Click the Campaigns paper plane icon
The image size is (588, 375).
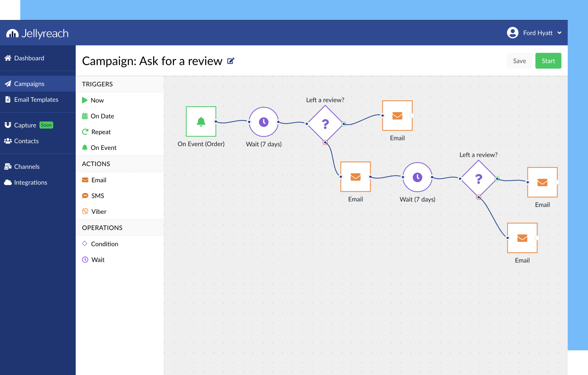coord(8,84)
